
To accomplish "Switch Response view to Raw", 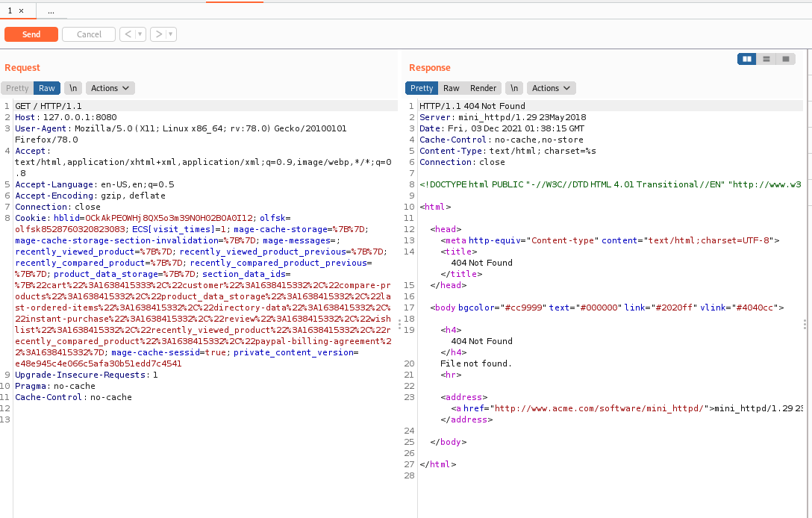I will coord(451,88).
